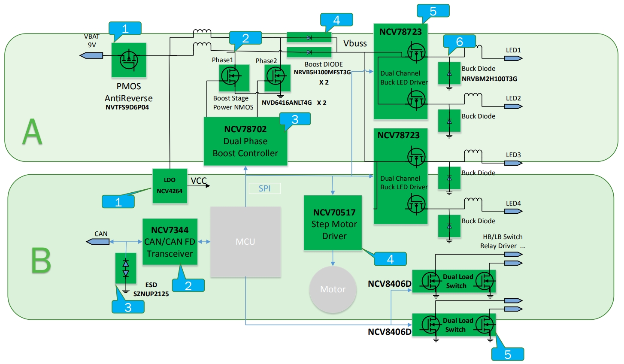Click right MOSFET in lower NCV8406D switch

(485, 325)
